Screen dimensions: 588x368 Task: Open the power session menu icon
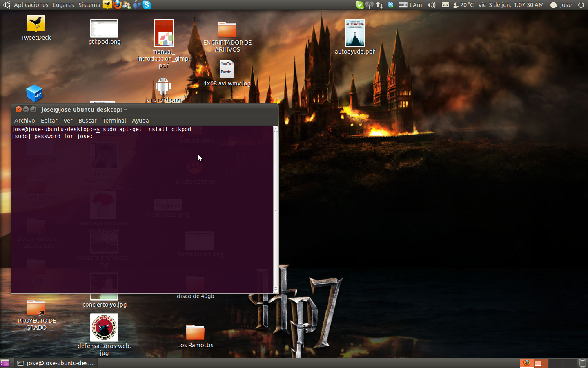click(581, 5)
